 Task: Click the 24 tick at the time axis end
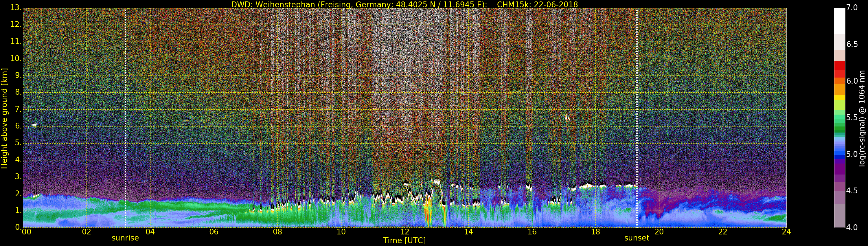[x=786, y=232]
